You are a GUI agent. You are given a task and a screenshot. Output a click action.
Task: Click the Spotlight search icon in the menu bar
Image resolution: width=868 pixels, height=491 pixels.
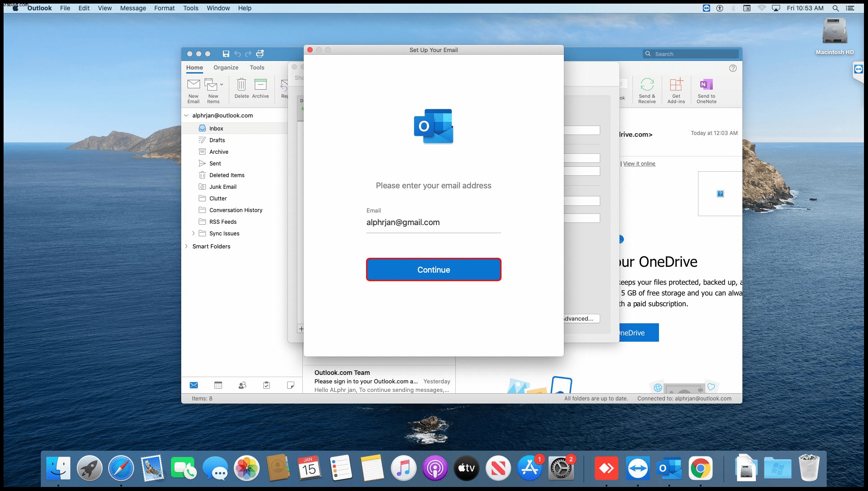(x=835, y=8)
